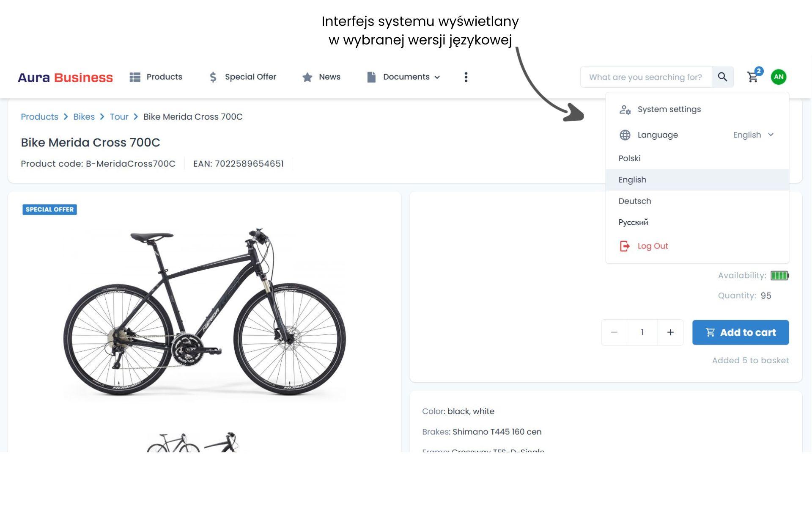
Task: Open System settings menu item
Action: point(669,110)
